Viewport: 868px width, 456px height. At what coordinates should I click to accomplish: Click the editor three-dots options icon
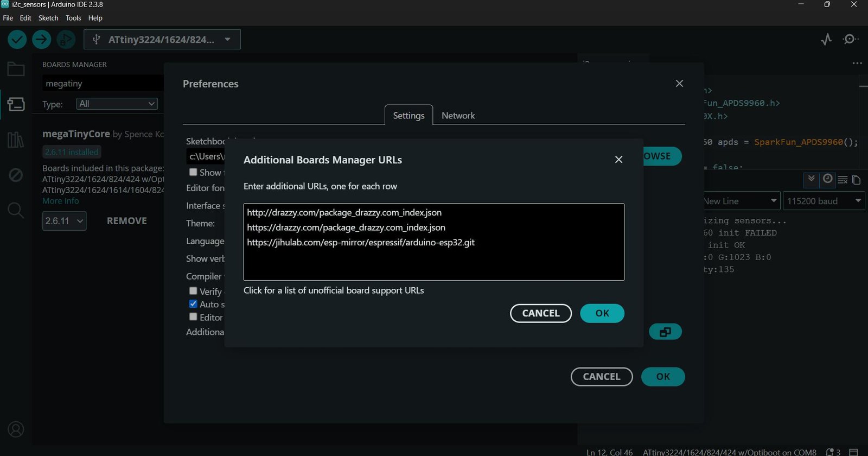pos(857,64)
